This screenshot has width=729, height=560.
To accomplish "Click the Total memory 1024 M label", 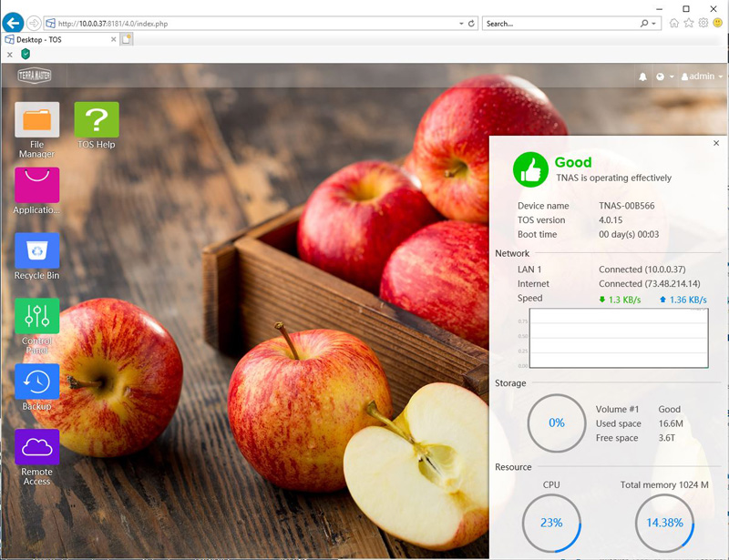I will tap(664, 484).
